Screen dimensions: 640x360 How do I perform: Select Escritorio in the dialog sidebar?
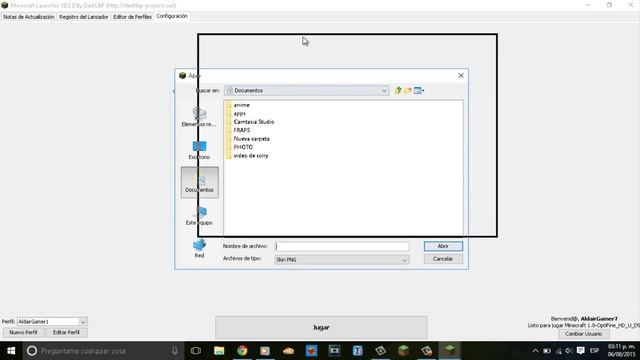tap(199, 150)
